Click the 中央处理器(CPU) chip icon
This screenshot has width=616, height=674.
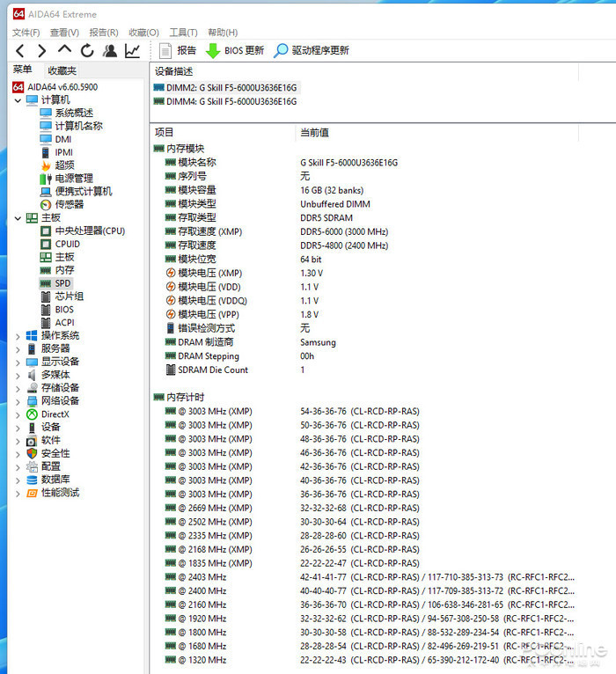[x=46, y=231]
